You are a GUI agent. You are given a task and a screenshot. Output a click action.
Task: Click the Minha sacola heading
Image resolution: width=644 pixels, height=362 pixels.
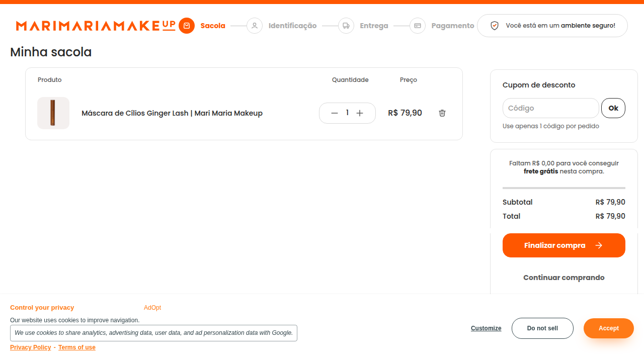(x=51, y=52)
